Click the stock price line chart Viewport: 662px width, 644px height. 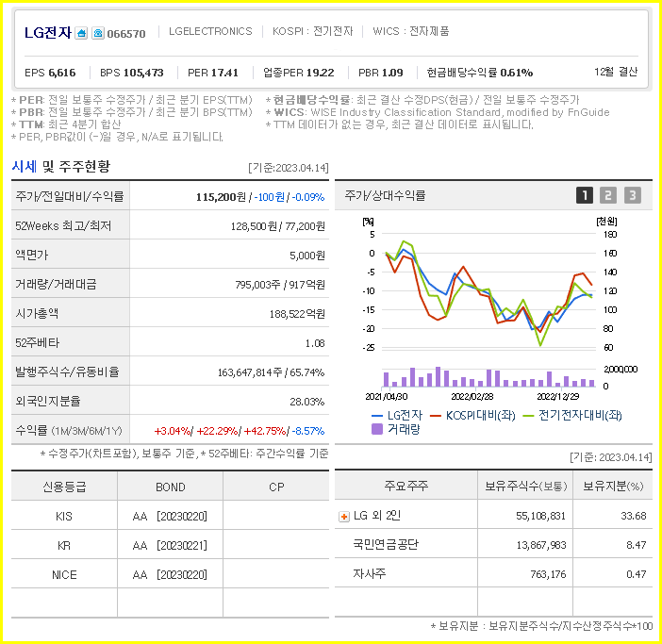tap(488, 290)
